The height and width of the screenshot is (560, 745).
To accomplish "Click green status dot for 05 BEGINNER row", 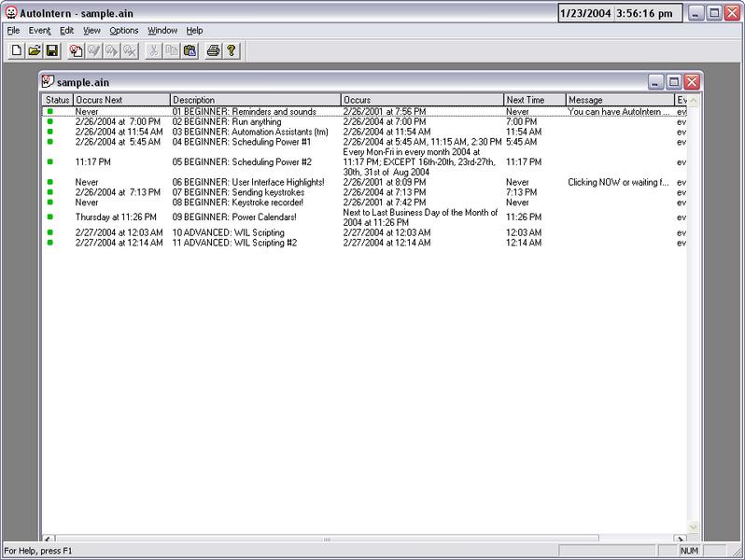I will coord(50,162).
